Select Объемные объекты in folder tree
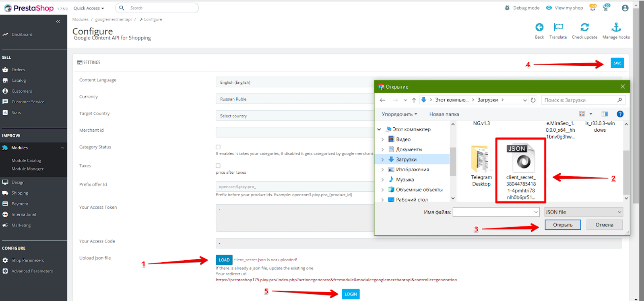 [x=419, y=190]
